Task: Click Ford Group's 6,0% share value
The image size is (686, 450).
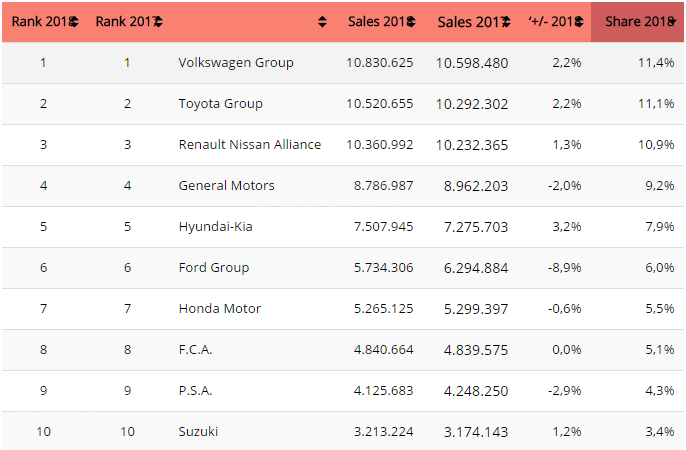Action: (x=660, y=268)
